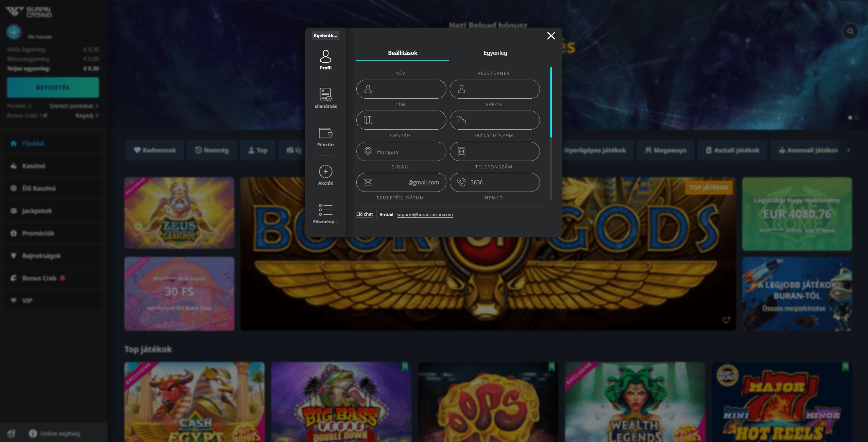Screen dimensions: 868x442
Task: Switch to the Egyenleg tab
Action: tap(495, 53)
